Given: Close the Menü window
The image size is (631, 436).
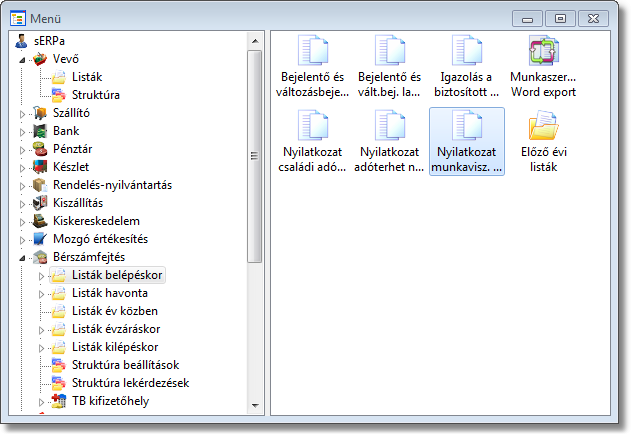Looking at the screenshot, I should [593, 19].
